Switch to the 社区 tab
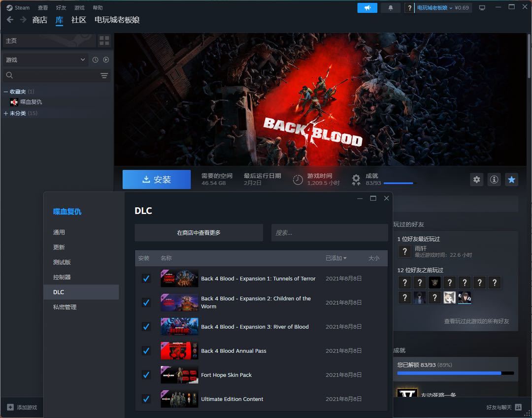The image size is (532, 418). (x=79, y=20)
